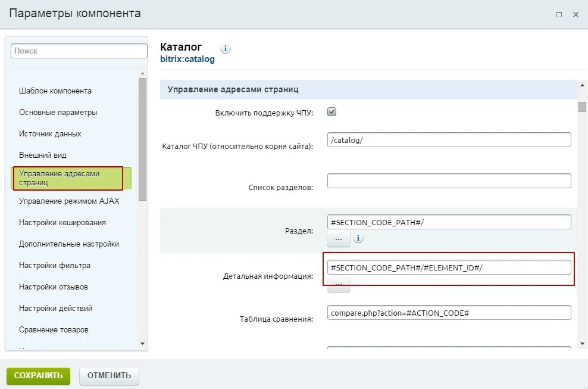
Task: Click the parameters panel scroll-down arrow
Action: click(582, 344)
